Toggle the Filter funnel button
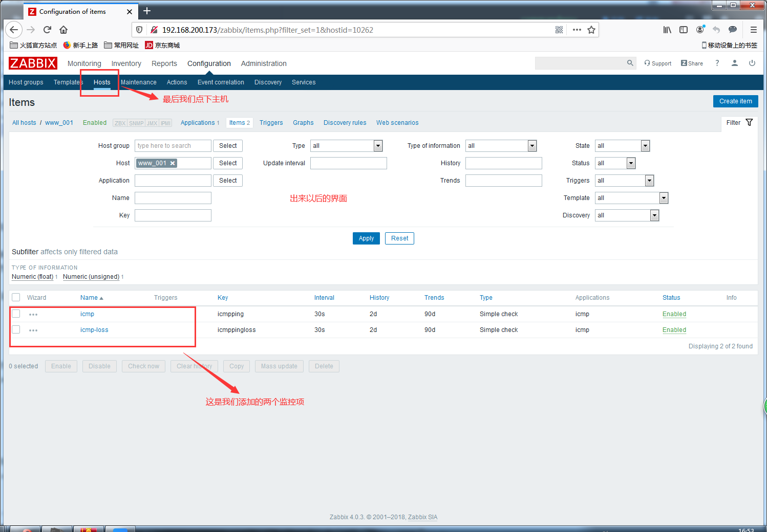 pos(739,123)
